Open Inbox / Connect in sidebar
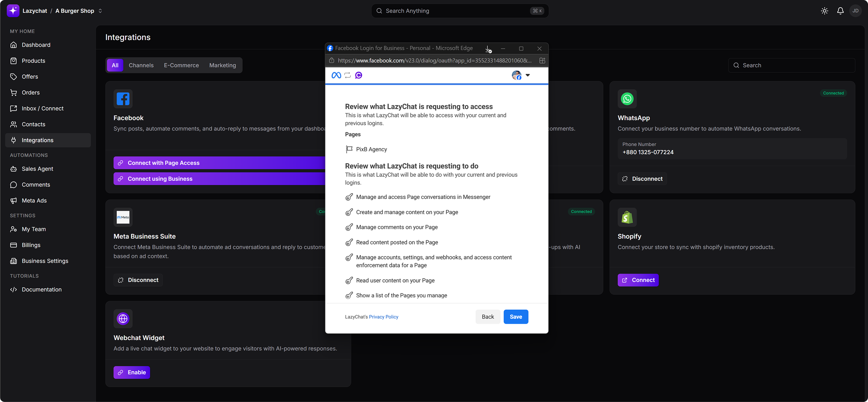868x402 pixels. click(43, 109)
